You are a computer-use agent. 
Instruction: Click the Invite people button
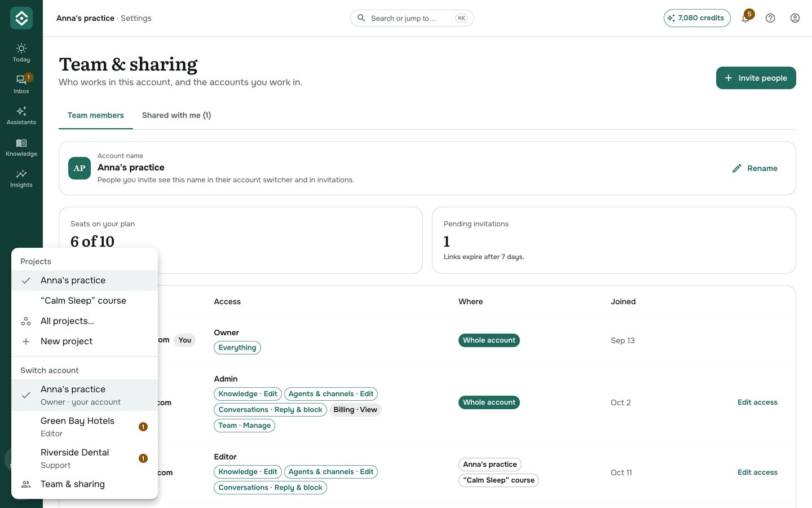756,78
